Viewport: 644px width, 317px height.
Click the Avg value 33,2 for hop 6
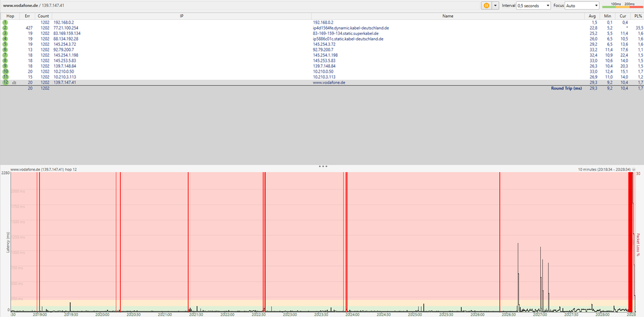tap(594, 50)
